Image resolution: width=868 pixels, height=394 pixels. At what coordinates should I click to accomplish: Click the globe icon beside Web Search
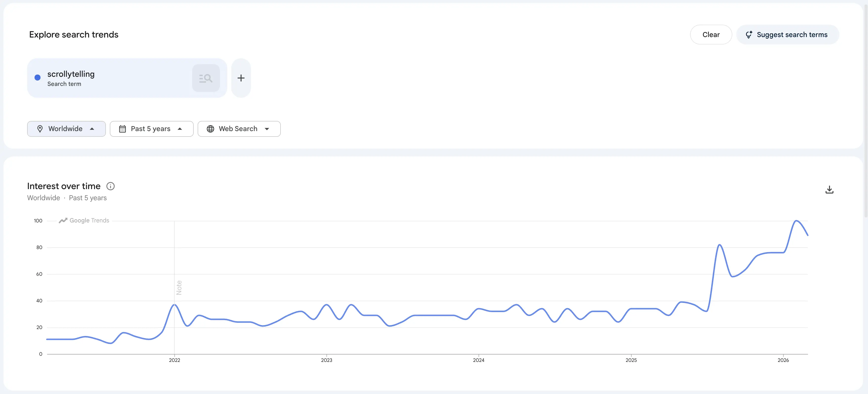click(210, 129)
